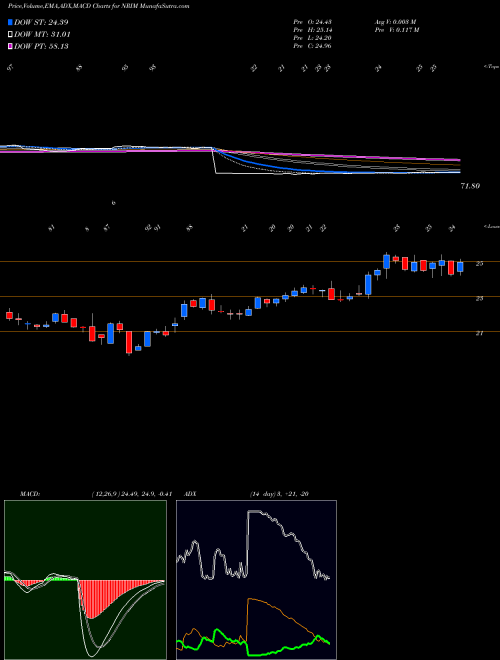This screenshot has height=660, width=500.
Task: Click the MACD (12,26,9) parameter values
Action: click(131, 494)
